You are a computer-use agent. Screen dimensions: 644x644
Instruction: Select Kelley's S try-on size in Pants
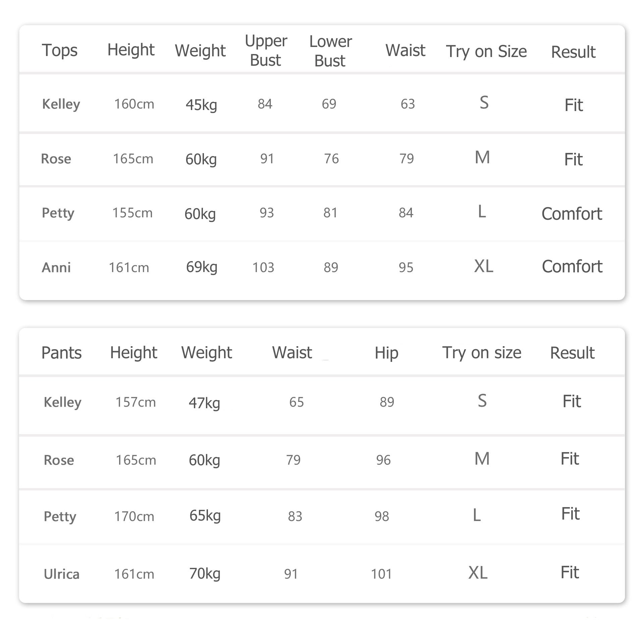tap(482, 401)
